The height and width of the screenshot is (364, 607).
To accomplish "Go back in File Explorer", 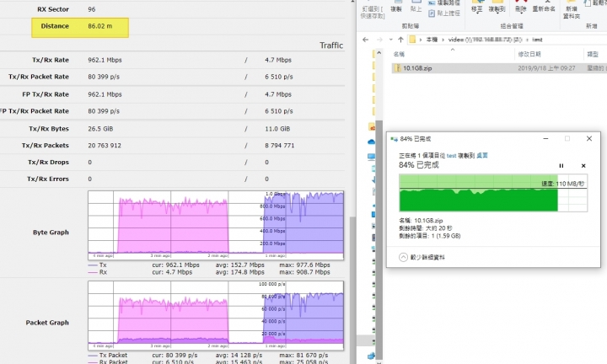I will coord(365,40).
